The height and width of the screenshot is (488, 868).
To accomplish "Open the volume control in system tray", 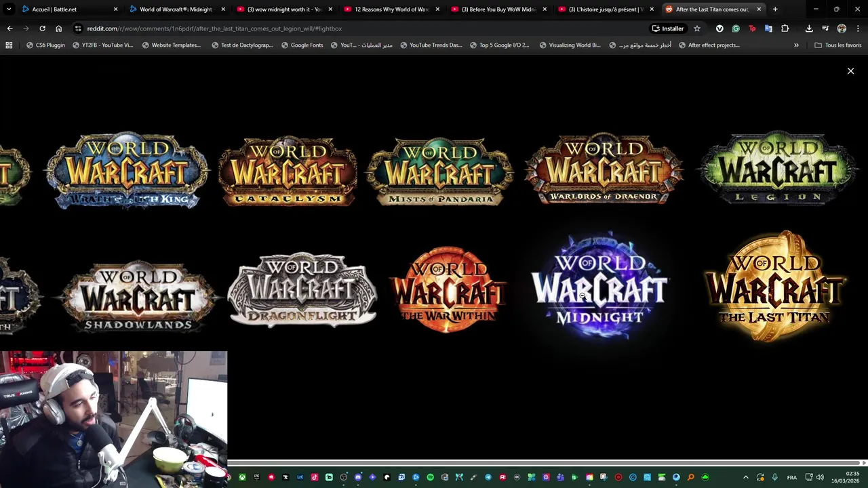I will click(820, 477).
